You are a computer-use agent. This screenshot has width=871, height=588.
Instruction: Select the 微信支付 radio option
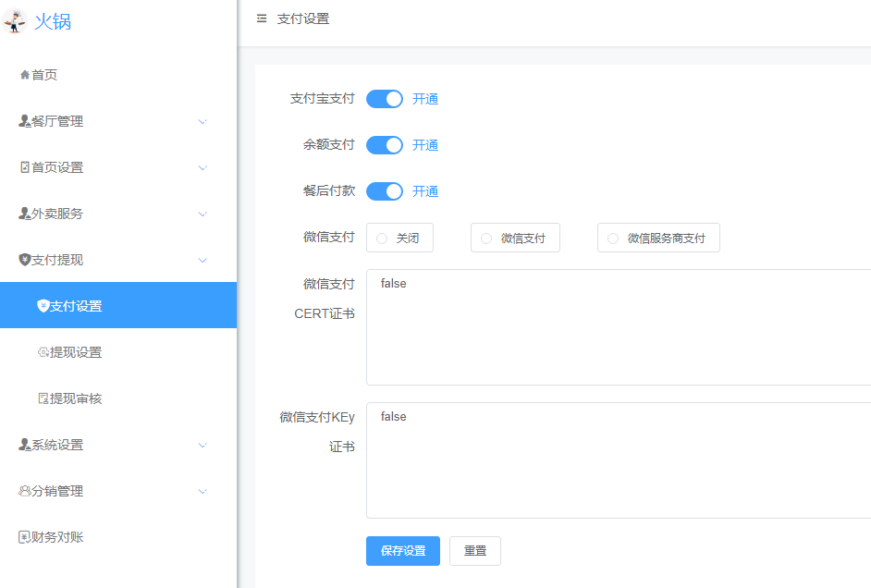click(x=515, y=238)
